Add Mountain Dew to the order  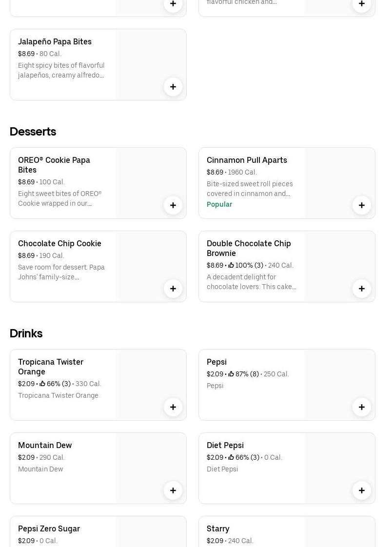point(173,490)
